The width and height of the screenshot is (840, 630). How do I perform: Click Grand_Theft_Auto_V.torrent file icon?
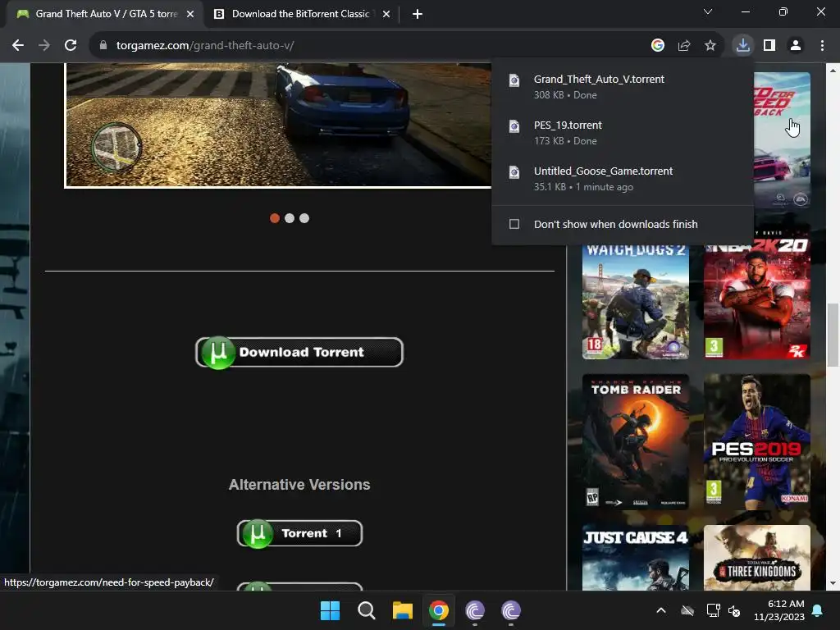coord(514,80)
